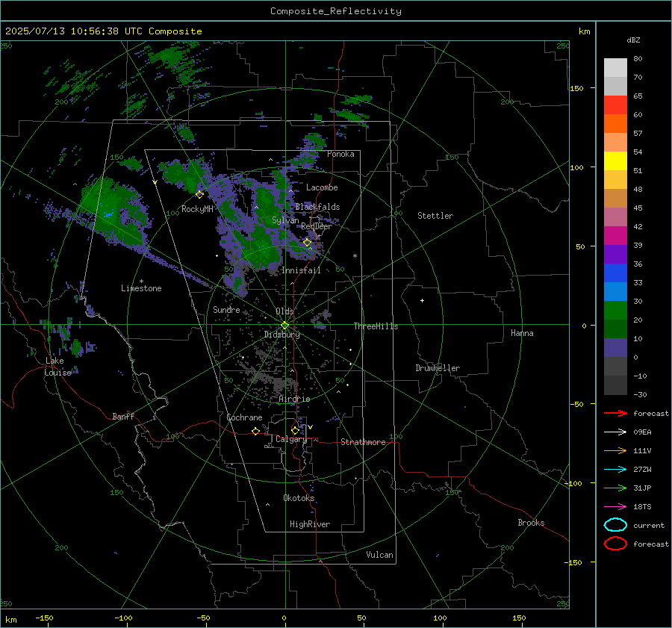
Task: Click the 33 dBZ light blue swatch
Action: coord(615,291)
